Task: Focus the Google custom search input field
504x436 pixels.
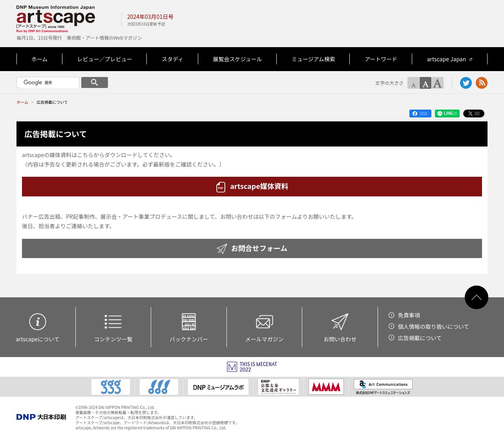Action: tap(48, 82)
